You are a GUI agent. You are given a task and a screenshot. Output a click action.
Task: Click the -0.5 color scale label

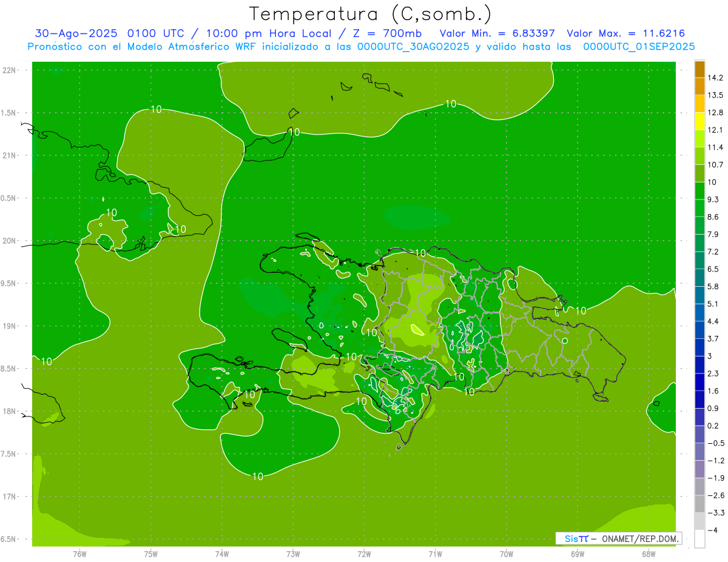click(x=715, y=443)
